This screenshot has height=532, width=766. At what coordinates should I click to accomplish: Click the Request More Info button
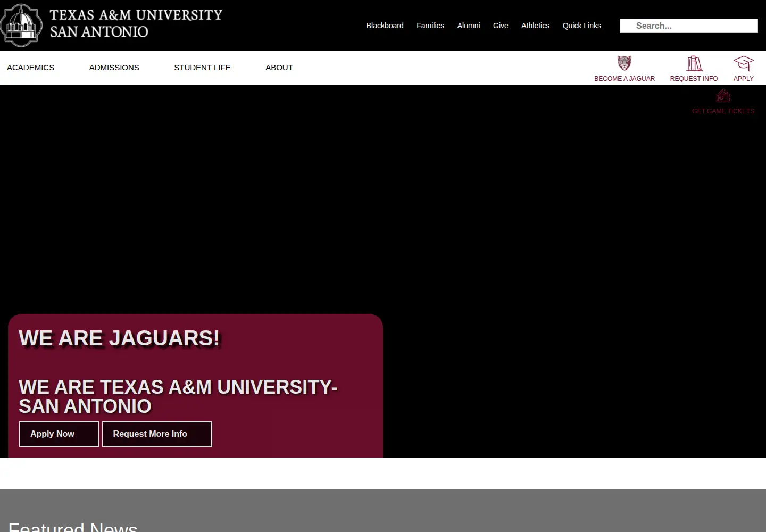[x=157, y=434]
